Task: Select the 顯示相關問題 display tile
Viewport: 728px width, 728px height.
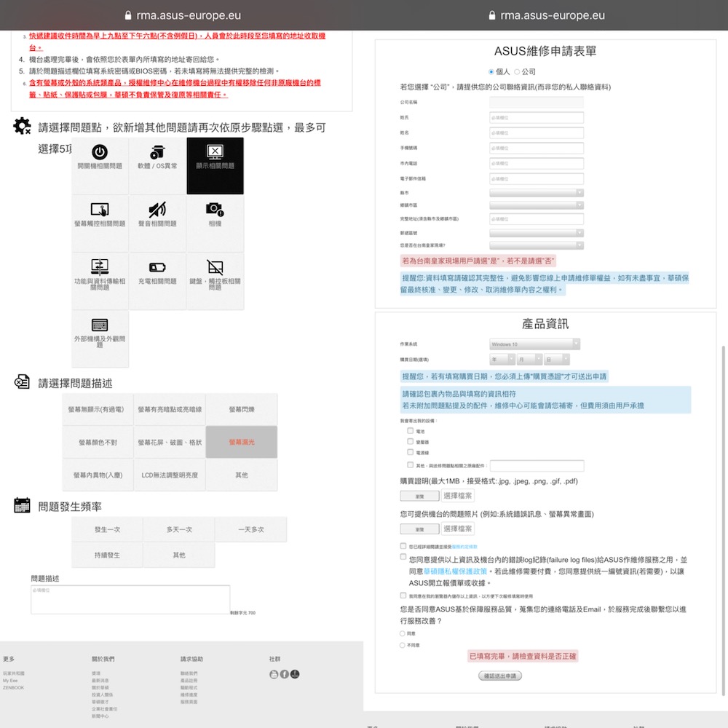Action: [215, 166]
